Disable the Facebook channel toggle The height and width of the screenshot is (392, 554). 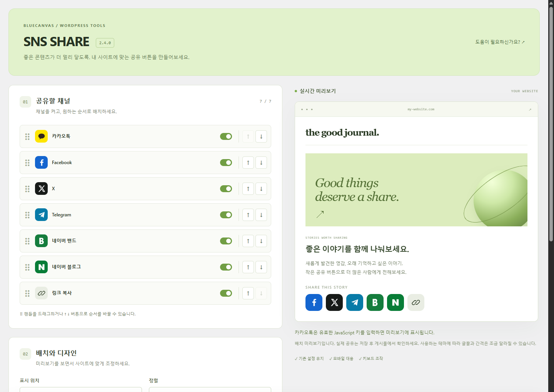tap(226, 163)
